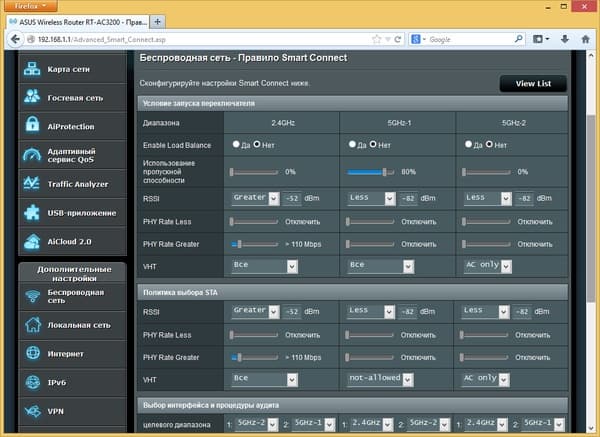Select Да for 5GHz-1 Enable Load Balance
Viewport: 600px width, 437px height.
(352, 144)
